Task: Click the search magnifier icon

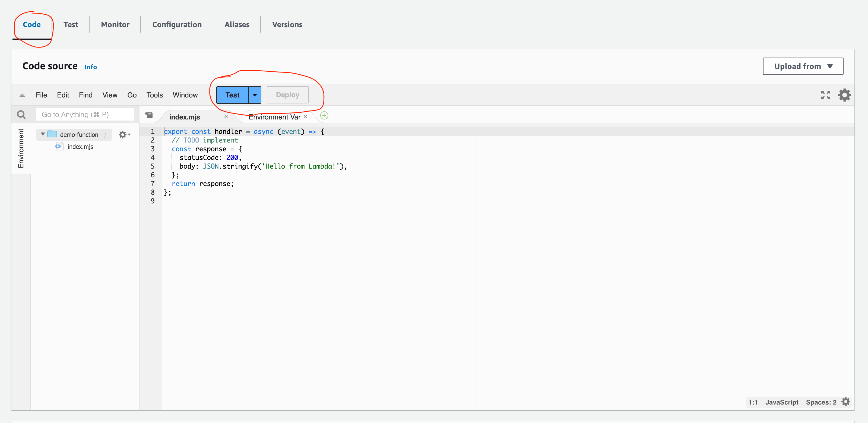Action: pos(21,115)
